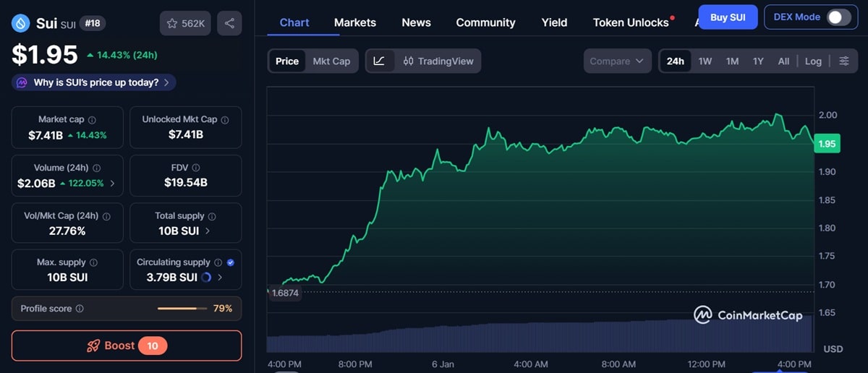Click info icon next to Profile score
868x373 pixels.
(x=80, y=309)
